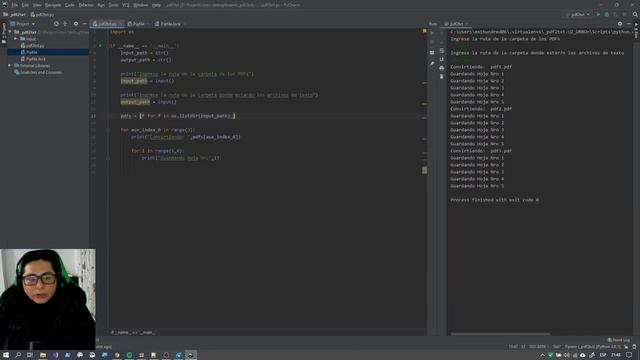The image size is (640, 360).
Task: Open the Event Log button in the status bar
Action: pos(619,340)
